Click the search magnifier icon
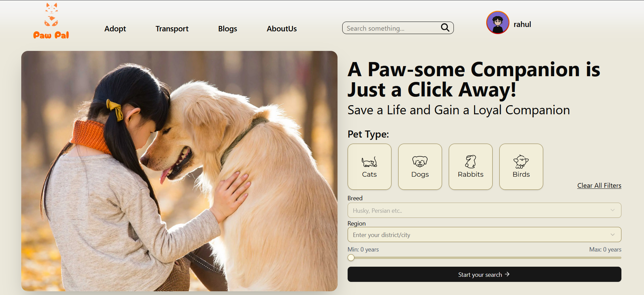This screenshot has width=644, height=295. coord(445,28)
